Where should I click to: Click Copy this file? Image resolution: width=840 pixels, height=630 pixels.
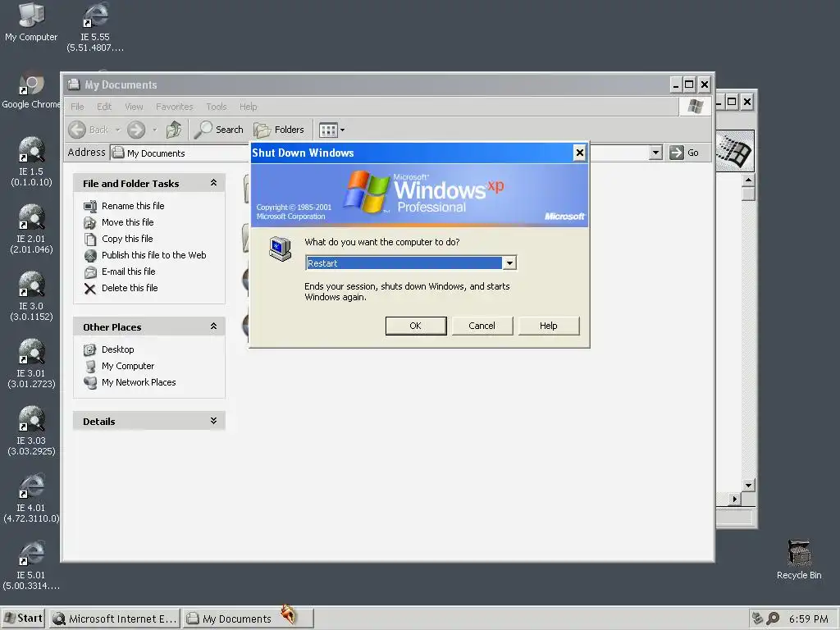click(118, 239)
